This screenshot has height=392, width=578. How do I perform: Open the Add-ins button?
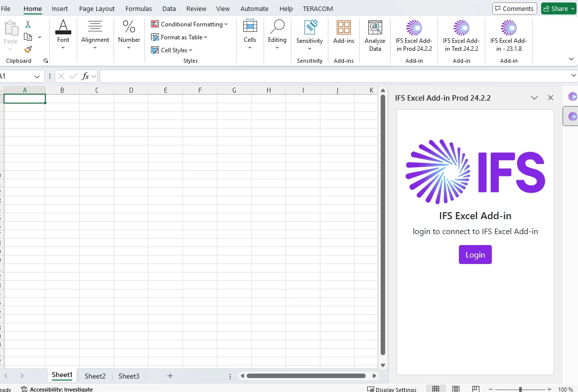(343, 32)
